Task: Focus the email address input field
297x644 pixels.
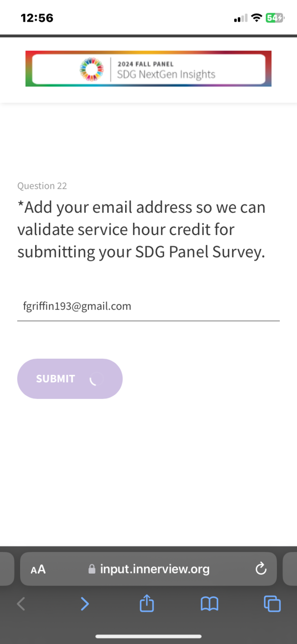Action: tap(148, 306)
